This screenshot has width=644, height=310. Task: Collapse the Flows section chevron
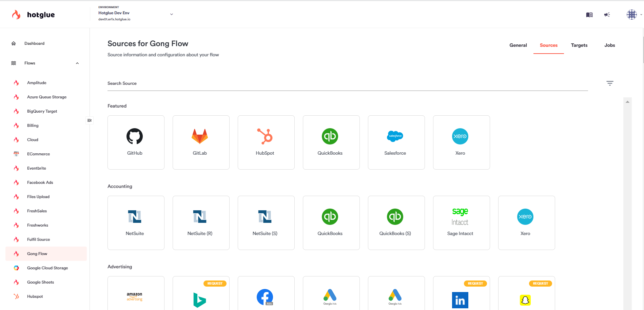point(77,63)
